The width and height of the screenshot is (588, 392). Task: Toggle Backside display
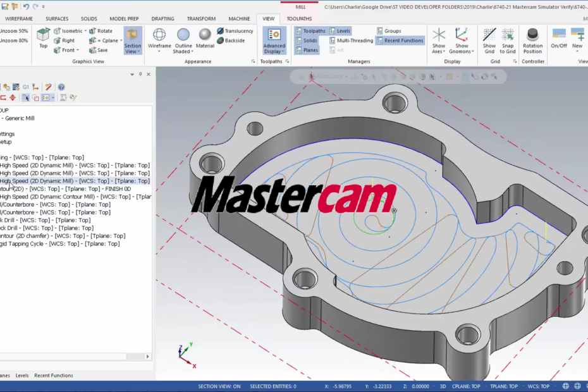pos(231,40)
